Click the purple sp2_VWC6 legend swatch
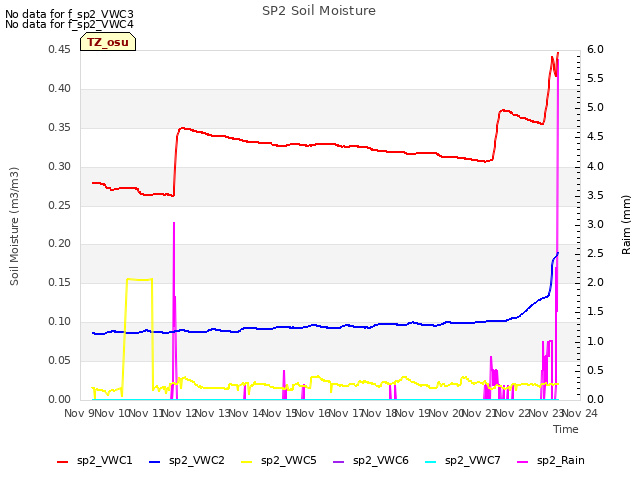Screen dimensions: 640x480 pyautogui.click(x=339, y=462)
